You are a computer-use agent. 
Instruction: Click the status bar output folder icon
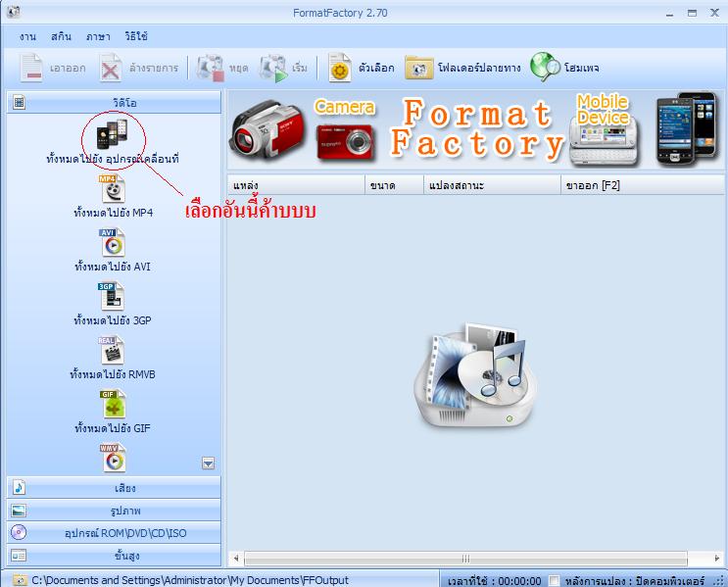point(20,580)
